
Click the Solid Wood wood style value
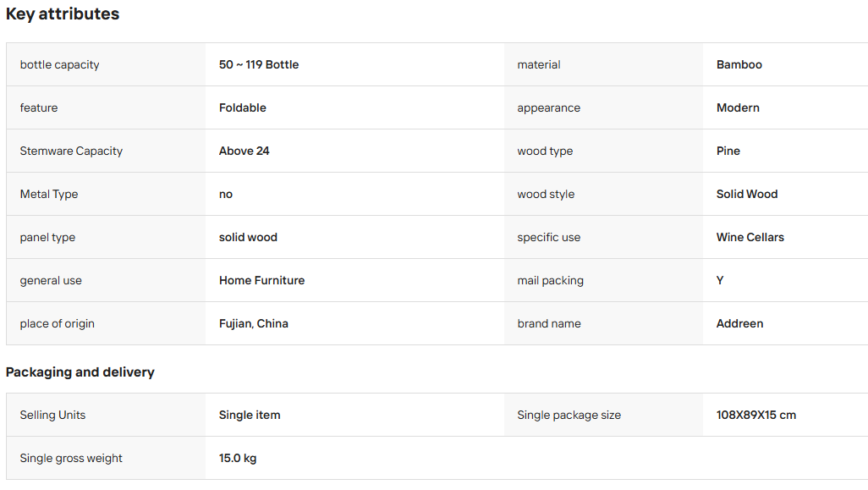pos(747,194)
